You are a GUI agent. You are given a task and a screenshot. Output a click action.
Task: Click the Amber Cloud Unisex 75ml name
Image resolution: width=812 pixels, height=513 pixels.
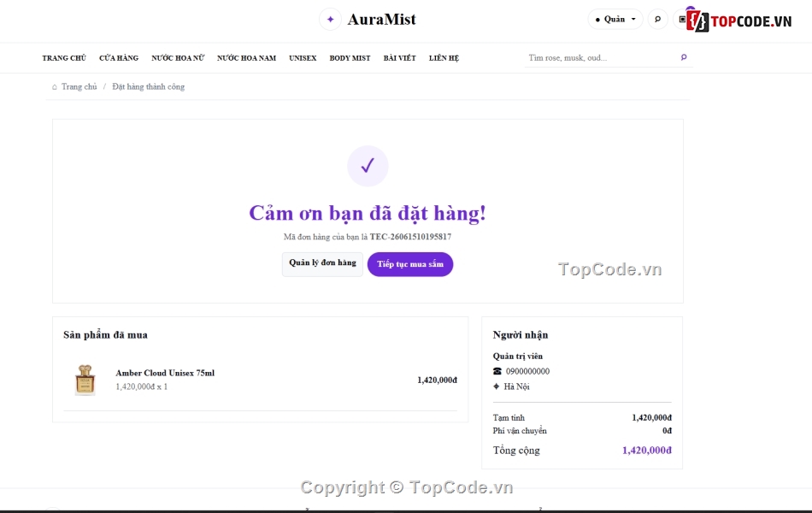165,373
